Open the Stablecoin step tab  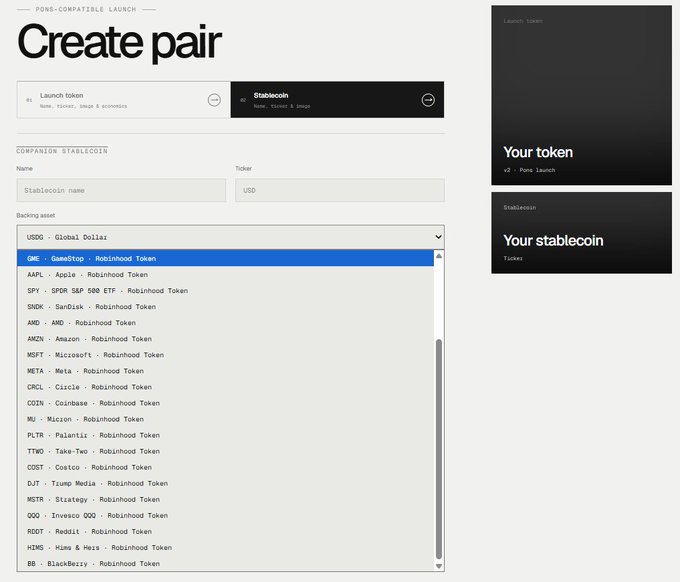coord(337,100)
